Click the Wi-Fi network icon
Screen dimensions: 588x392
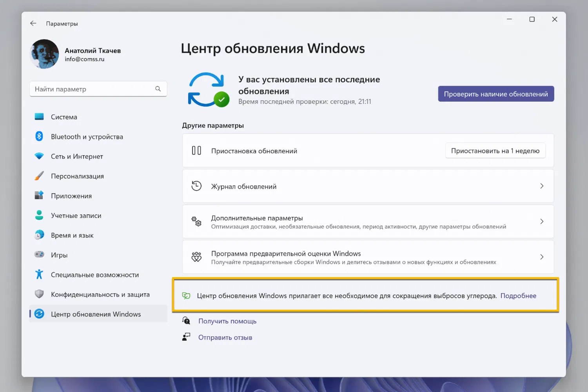[x=39, y=156]
